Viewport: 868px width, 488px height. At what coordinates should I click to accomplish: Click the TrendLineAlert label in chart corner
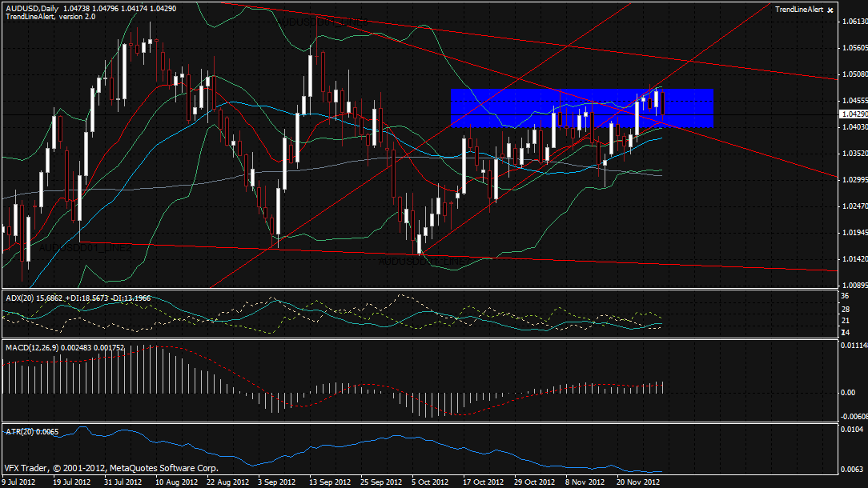[x=799, y=9]
